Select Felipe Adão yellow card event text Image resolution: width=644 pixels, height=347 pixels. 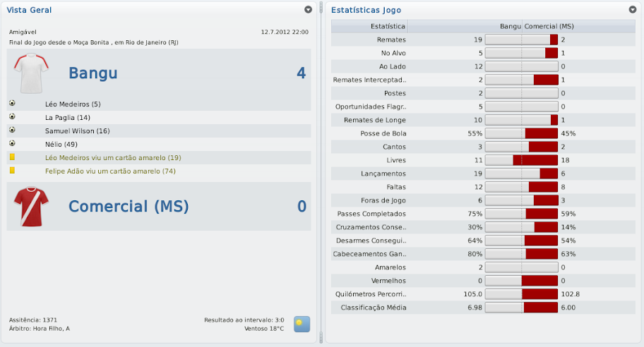[x=110, y=171]
